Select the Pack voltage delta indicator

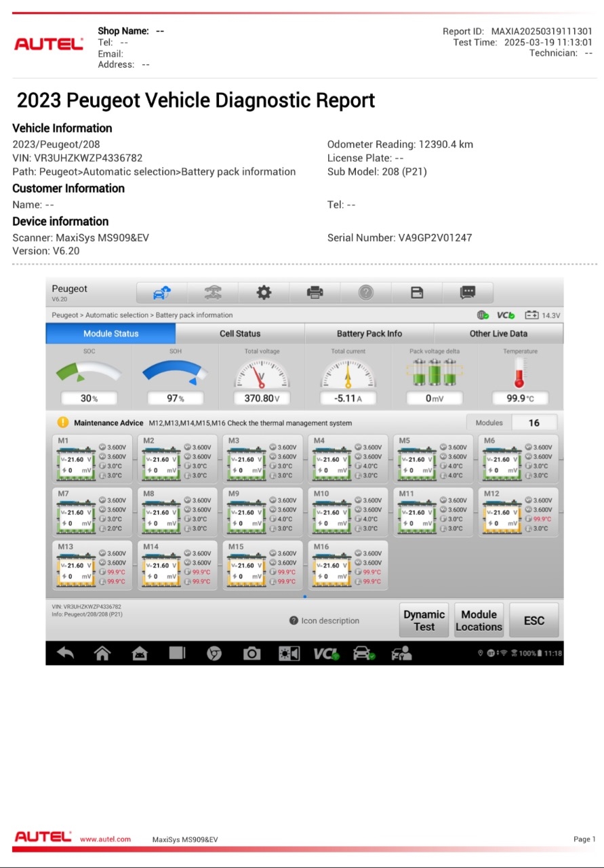[x=435, y=376]
